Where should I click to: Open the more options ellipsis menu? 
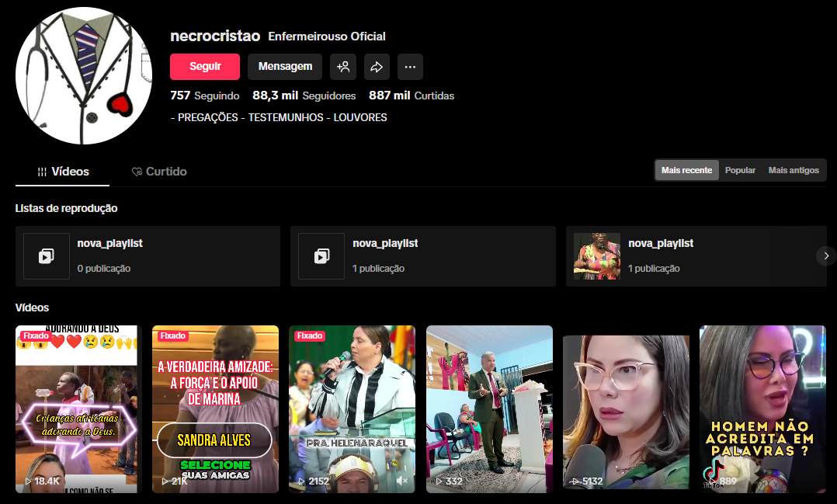[x=410, y=67]
